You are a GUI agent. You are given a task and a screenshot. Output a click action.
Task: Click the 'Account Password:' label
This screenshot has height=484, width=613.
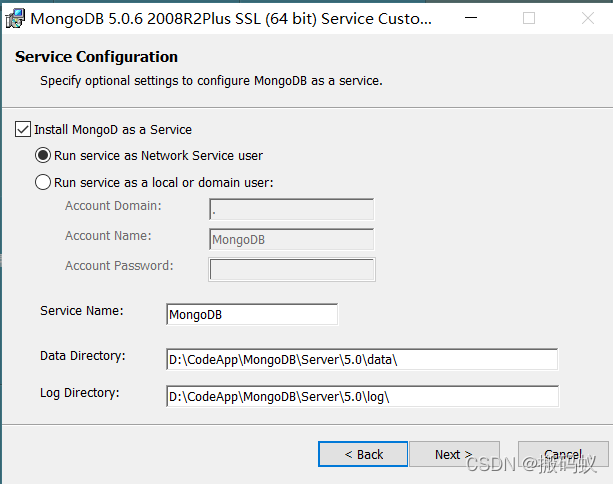[x=119, y=266]
